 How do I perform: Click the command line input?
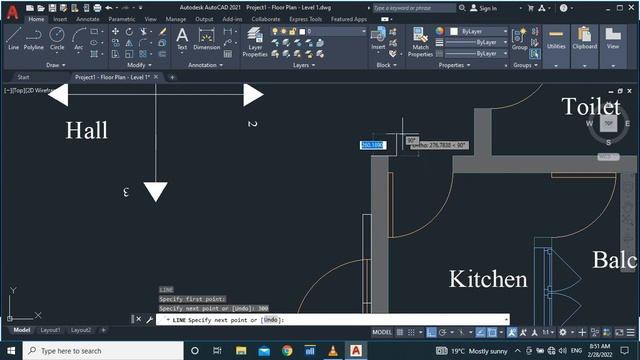pos(333,320)
